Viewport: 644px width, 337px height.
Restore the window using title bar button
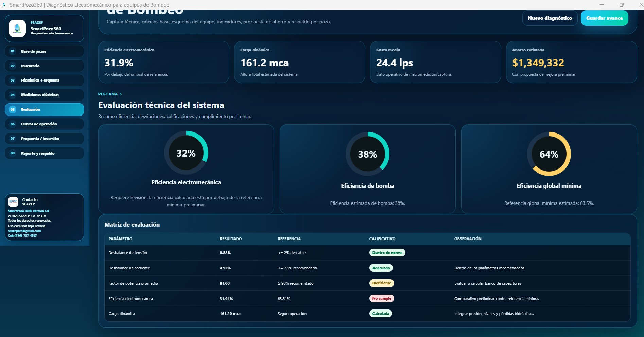(x=622, y=5)
